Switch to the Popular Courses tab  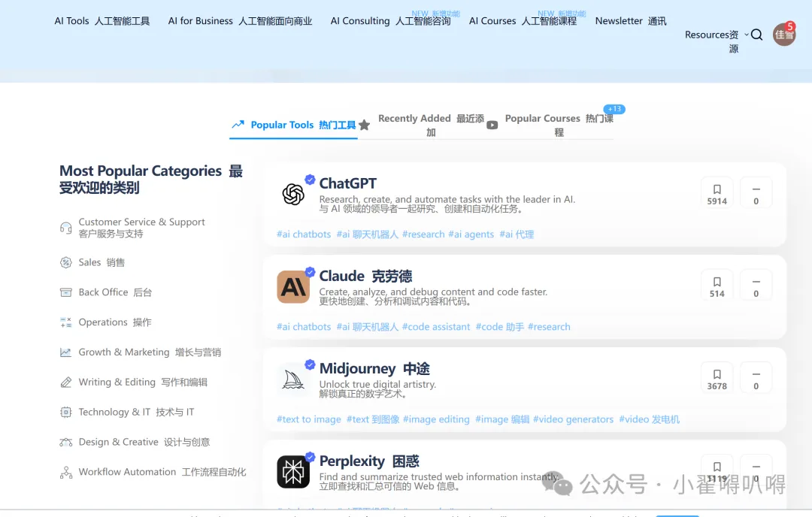558,125
